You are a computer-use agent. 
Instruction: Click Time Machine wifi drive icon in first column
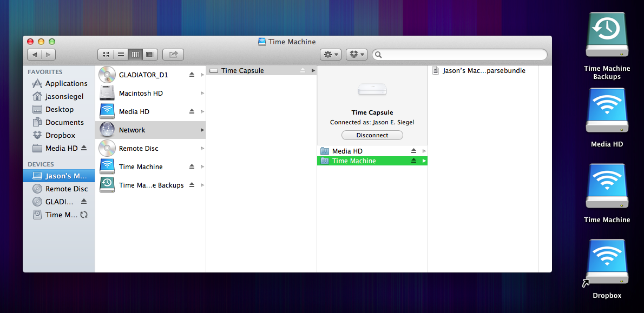click(x=107, y=167)
